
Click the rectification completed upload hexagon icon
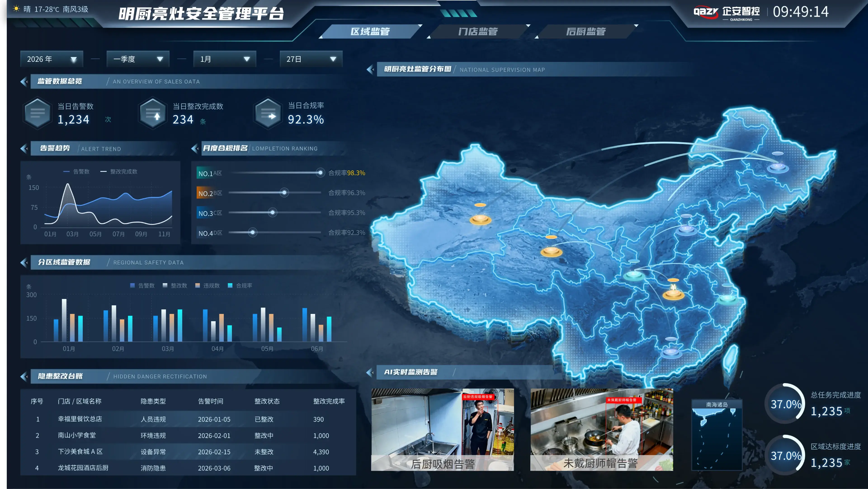153,113
